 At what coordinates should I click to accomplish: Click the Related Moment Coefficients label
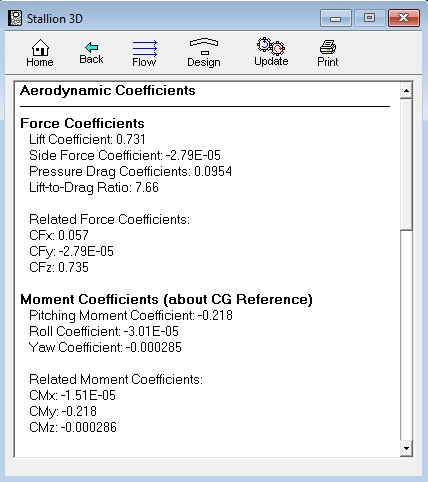click(116, 379)
